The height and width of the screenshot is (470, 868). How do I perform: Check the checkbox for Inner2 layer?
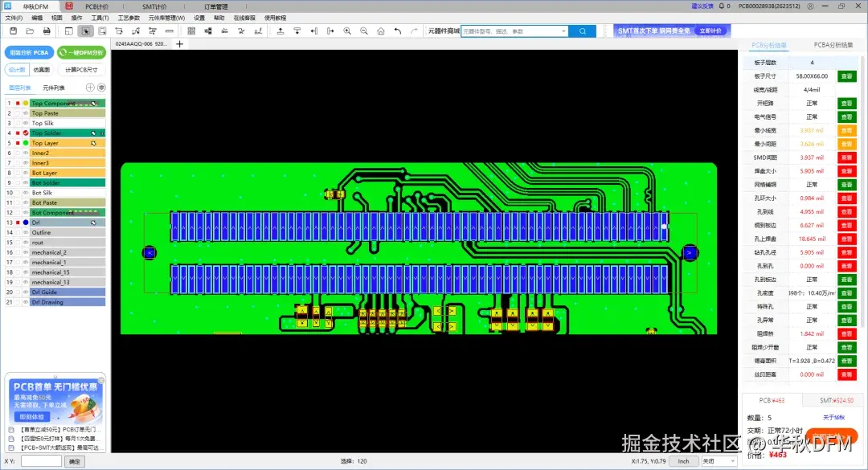tap(18, 153)
